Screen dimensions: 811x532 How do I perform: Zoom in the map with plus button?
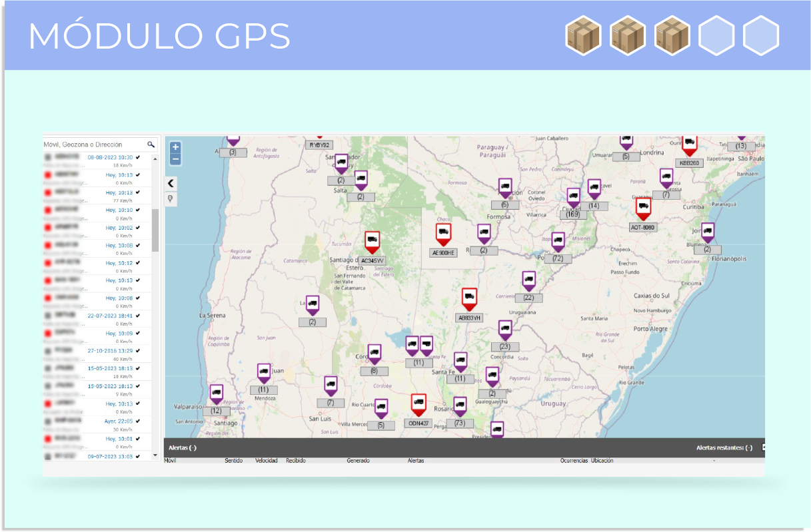point(175,148)
